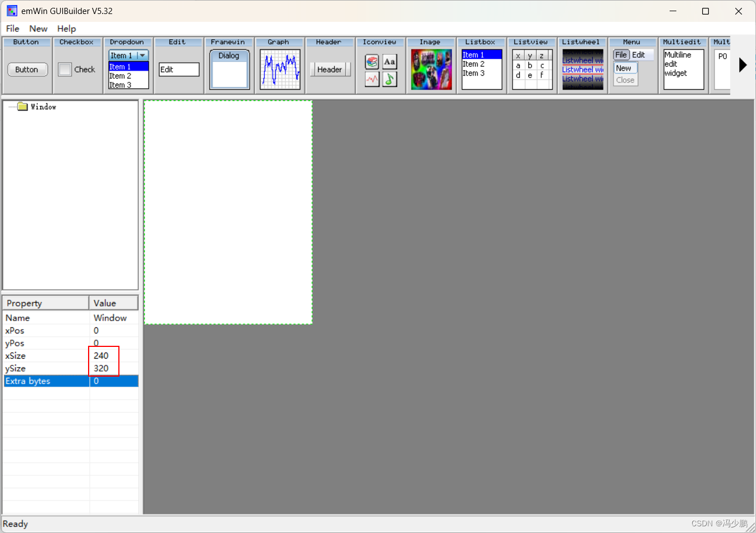Open the Help menu

tap(66, 29)
